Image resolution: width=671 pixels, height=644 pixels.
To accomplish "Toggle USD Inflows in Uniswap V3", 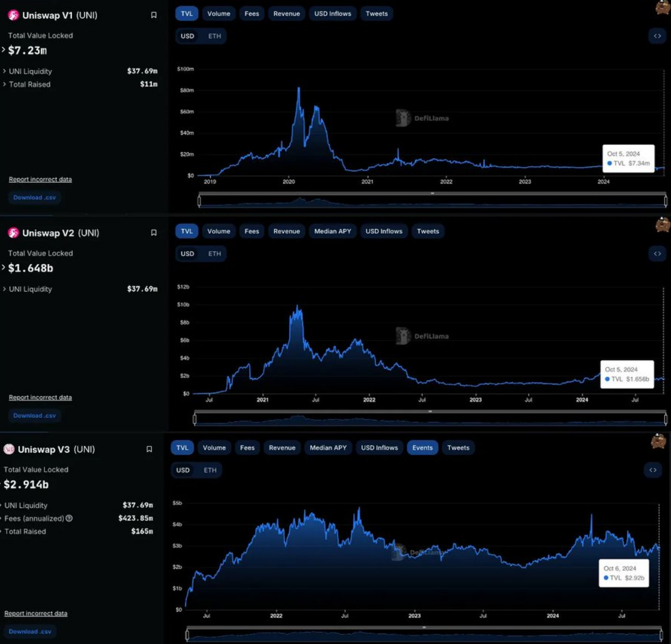I will (379, 448).
